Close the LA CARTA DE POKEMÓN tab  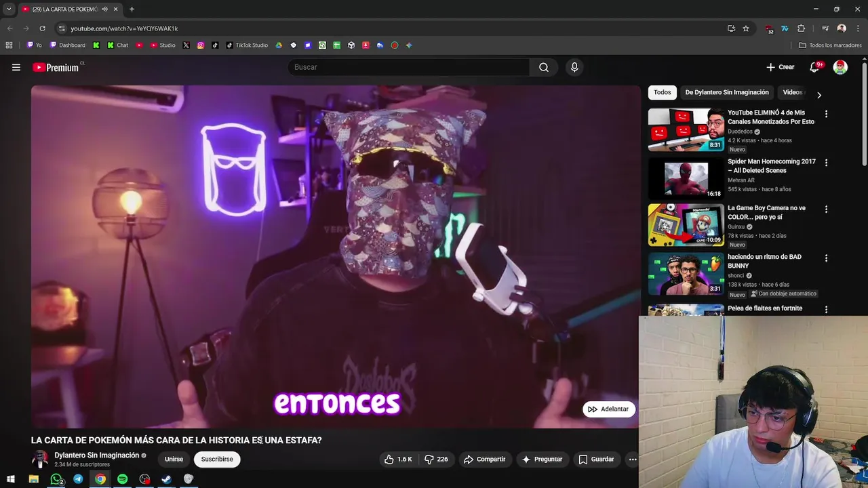[x=115, y=9]
